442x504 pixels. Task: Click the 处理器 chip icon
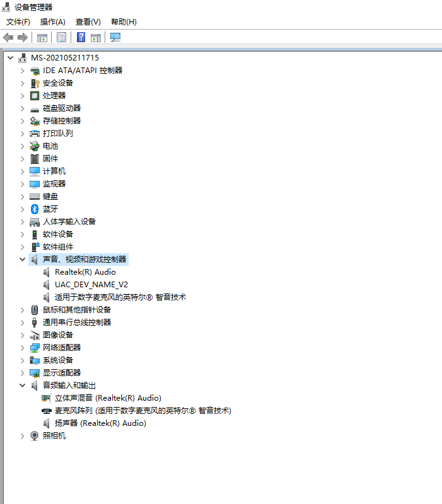tap(35, 96)
